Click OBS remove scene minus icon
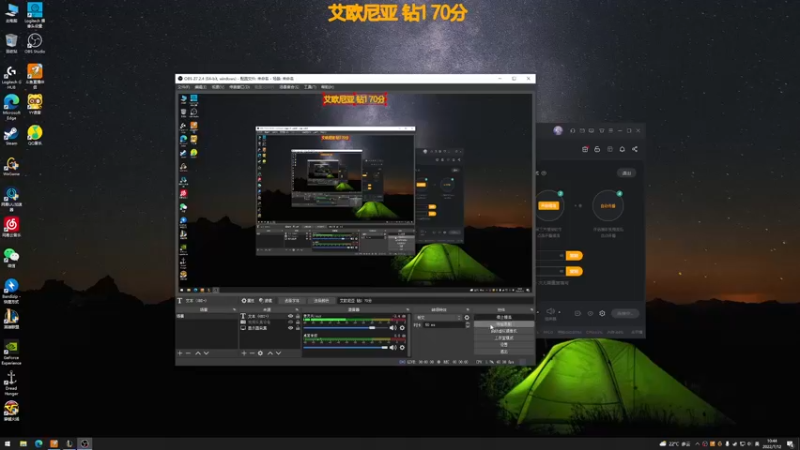The image size is (800, 450). click(188, 353)
